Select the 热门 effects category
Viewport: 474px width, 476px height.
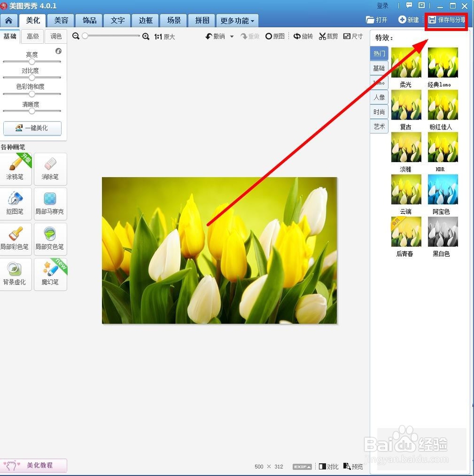tap(379, 54)
